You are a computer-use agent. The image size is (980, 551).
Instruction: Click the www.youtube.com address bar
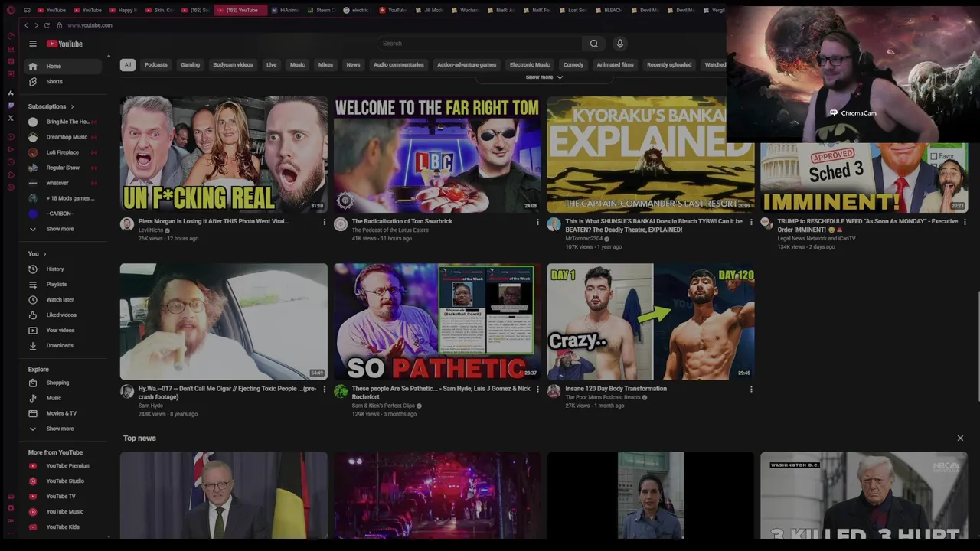[x=90, y=25]
